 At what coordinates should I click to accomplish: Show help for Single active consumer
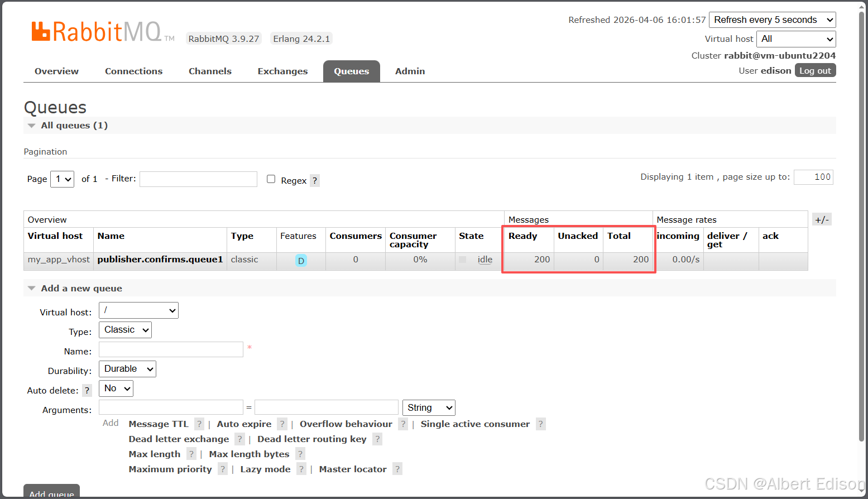[x=540, y=424]
